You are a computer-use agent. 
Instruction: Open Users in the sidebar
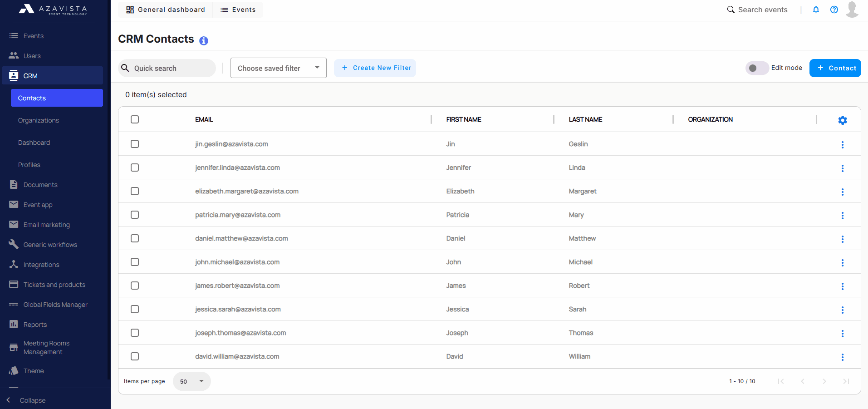point(52,56)
